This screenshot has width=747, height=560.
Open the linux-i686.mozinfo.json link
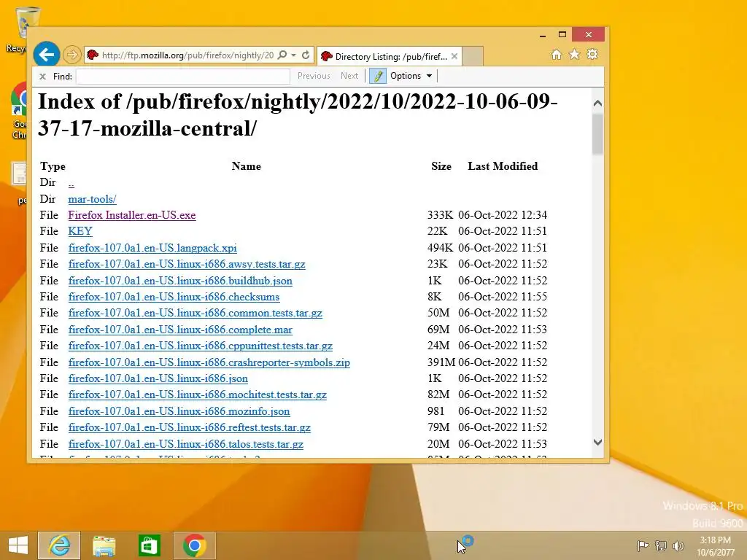(179, 412)
